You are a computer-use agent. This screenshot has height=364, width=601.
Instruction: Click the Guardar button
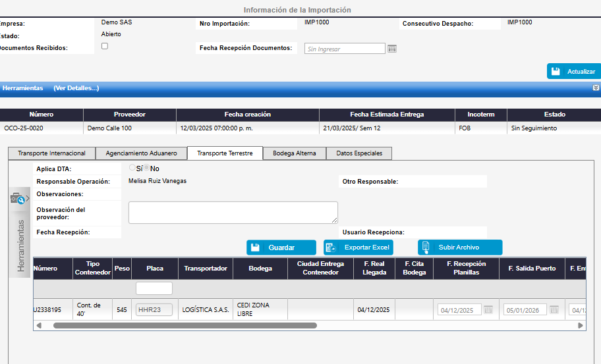(281, 247)
